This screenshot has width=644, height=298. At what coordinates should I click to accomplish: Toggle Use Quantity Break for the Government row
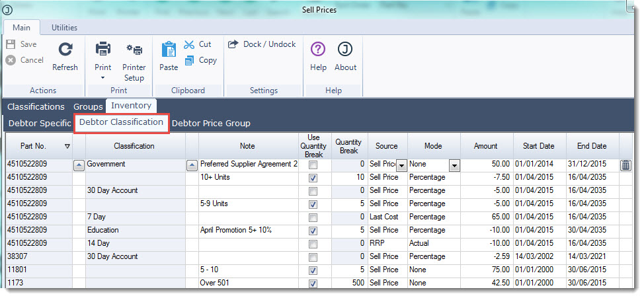pos(313,165)
